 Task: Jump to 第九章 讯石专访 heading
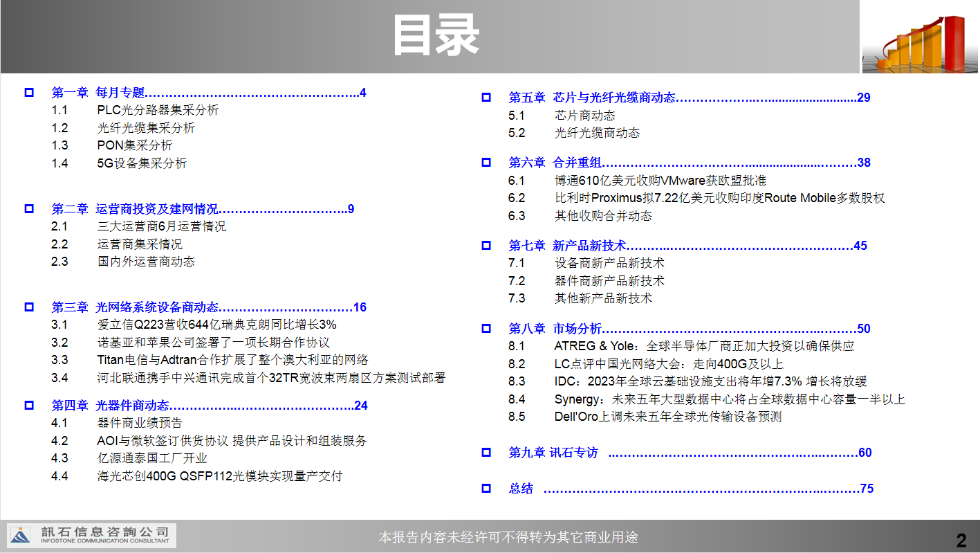tap(553, 453)
